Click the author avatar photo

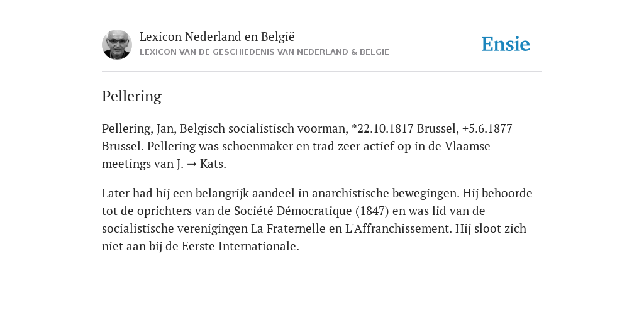click(x=116, y=45)
